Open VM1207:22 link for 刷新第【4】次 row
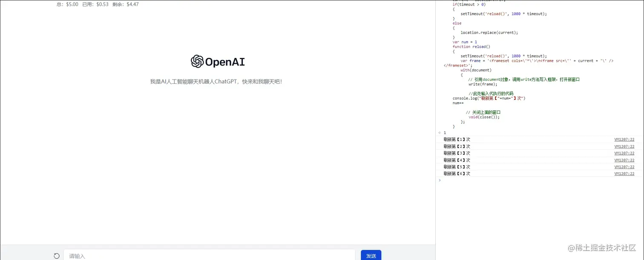The width and height of the screenshot is (644, 260). click(624, 160)
